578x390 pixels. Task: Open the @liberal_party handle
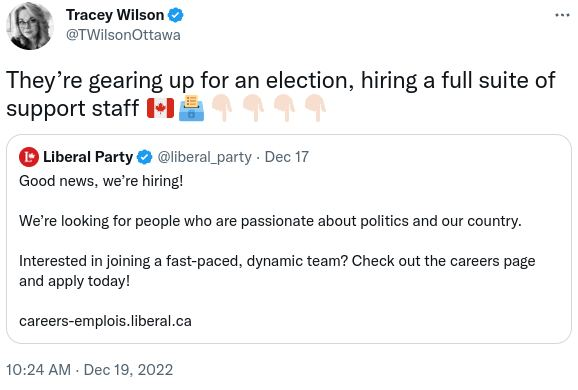click(x=205, y=157)
